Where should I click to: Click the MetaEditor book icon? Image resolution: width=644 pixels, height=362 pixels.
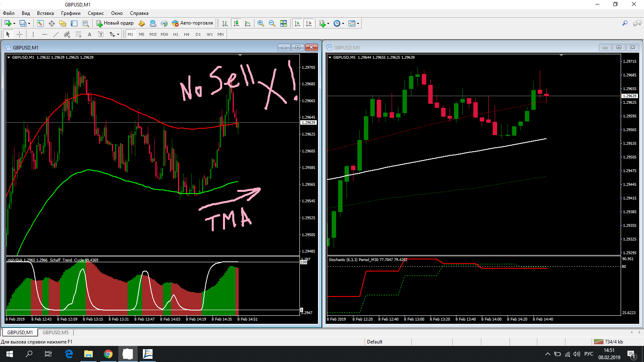142,23
